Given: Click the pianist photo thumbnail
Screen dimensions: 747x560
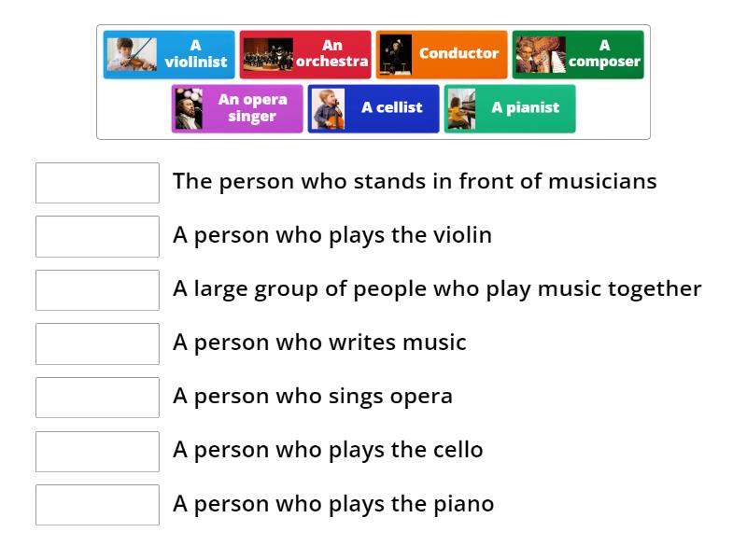Looking at the screenshot, I should point(461,108).
